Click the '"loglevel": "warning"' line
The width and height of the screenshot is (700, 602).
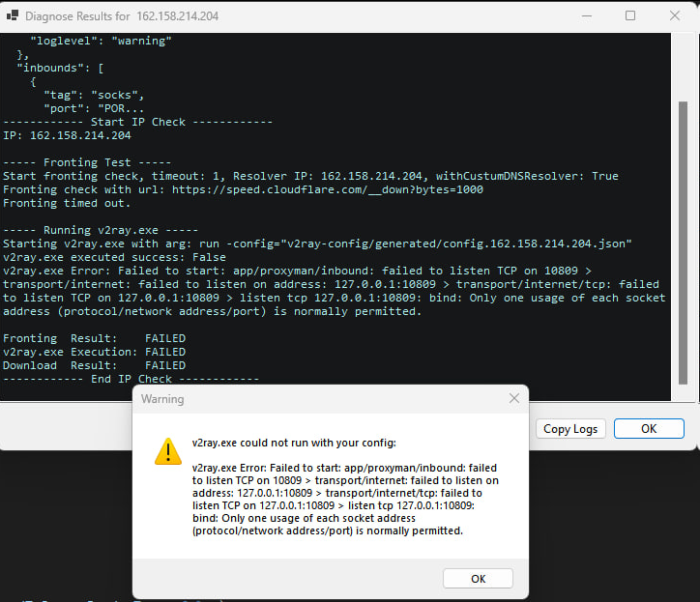[x=101, y=41]
